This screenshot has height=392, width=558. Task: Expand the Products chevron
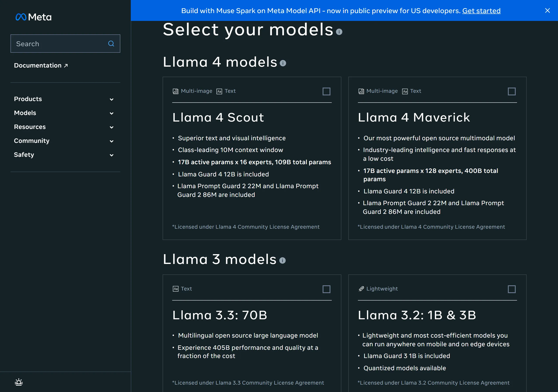coord(112,99)
